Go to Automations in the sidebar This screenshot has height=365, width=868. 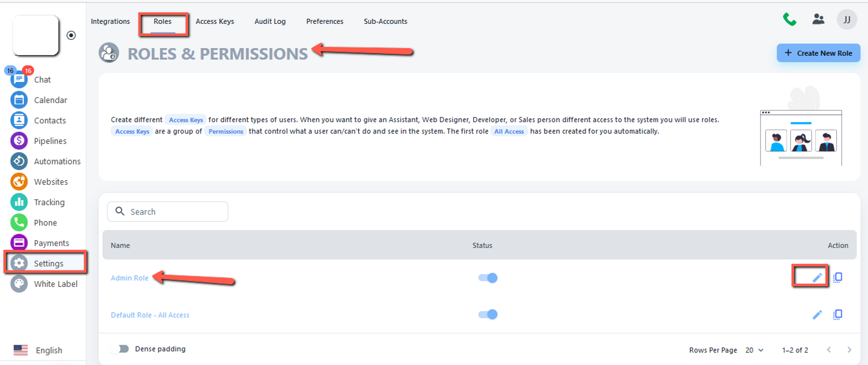tap(19, 161)
